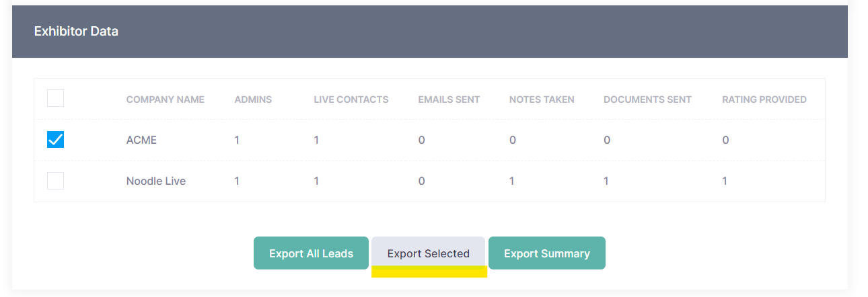Click the Documents Sent column header
Image resolution: width=868 pixels, height=297 pixels.
pos(647,99)
